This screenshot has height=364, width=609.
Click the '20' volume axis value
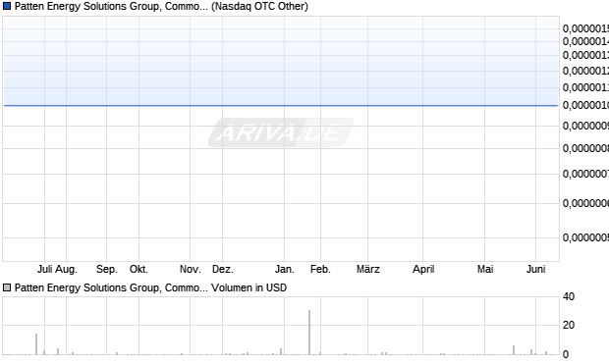(x=569, y=325)
